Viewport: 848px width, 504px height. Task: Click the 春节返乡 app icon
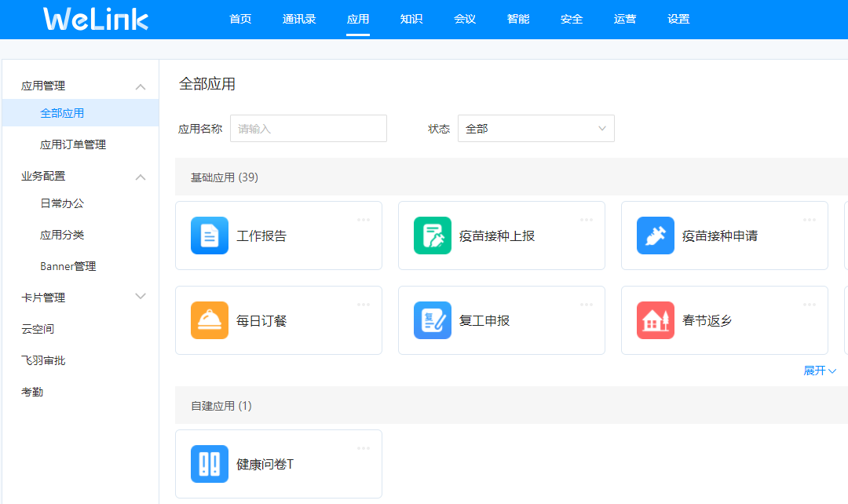(x=655, y=320)
